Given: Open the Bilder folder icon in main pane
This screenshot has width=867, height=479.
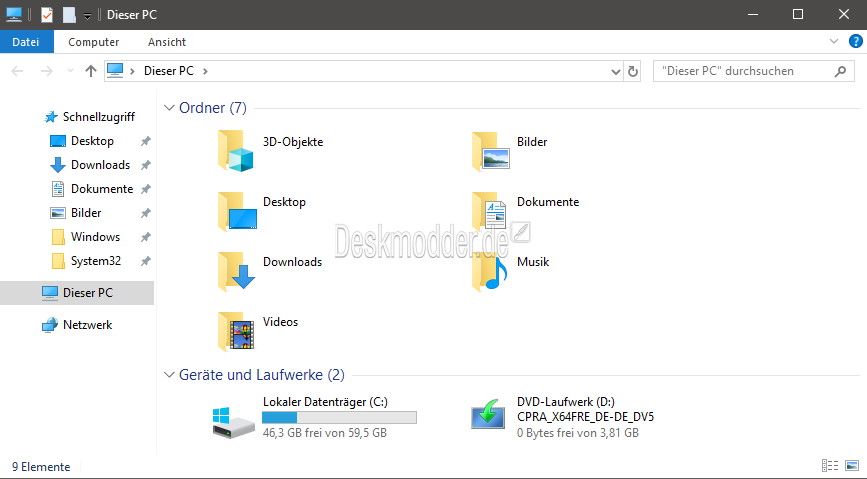Looking at the screenshot, I should (x=490, y=151).
